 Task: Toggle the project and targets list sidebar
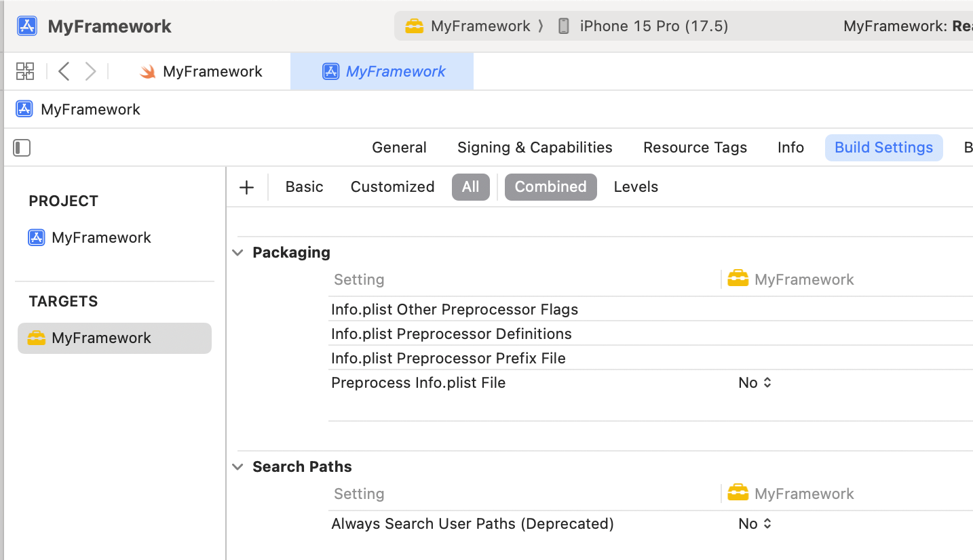pos(22,147)
